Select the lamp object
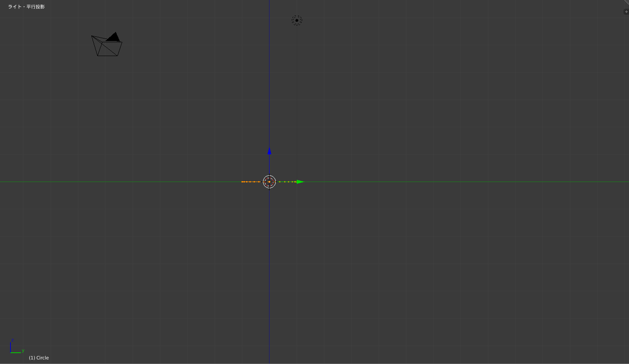The width and height of the screenshot is (629, 364). pyautogui.click(x=297, y=20)
